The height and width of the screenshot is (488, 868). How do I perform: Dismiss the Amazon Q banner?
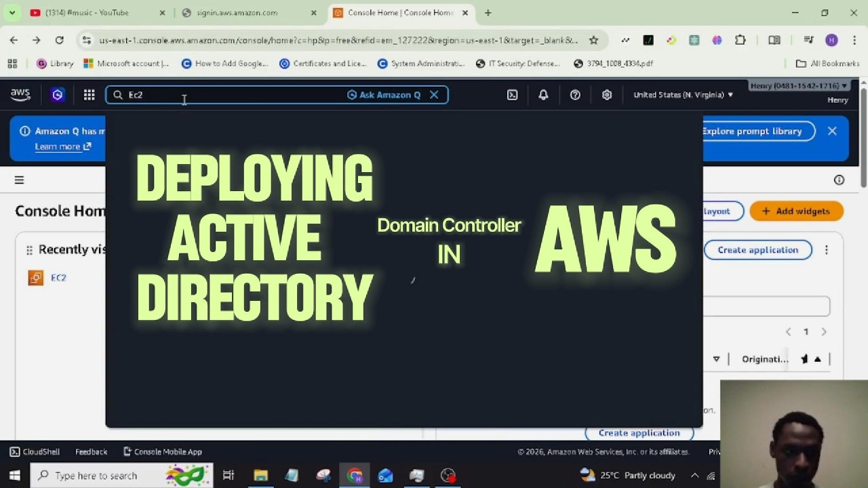[x=832, y=131]
